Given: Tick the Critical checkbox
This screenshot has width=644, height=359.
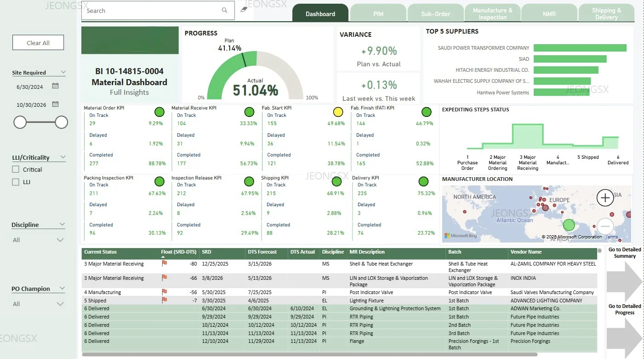Looking at the screenshot, I should coord(16,169).
